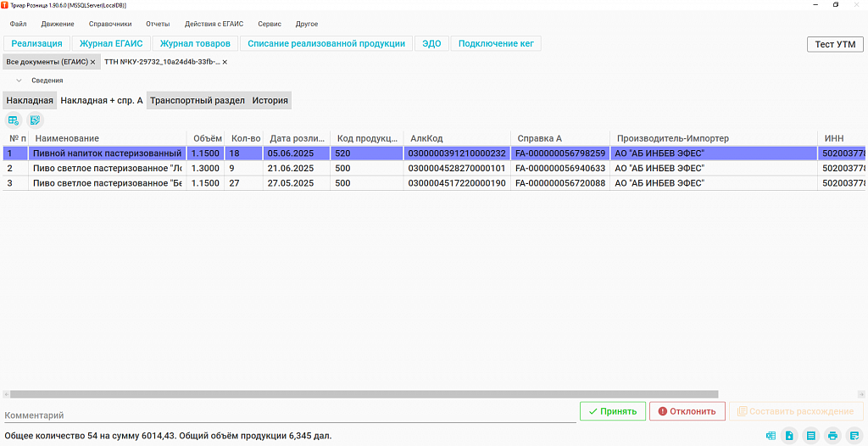The width and height of the screenshot is (868, 446).
Task: Close the ТТН №КУ-29732 tab
Action: [x=225, y=62]
